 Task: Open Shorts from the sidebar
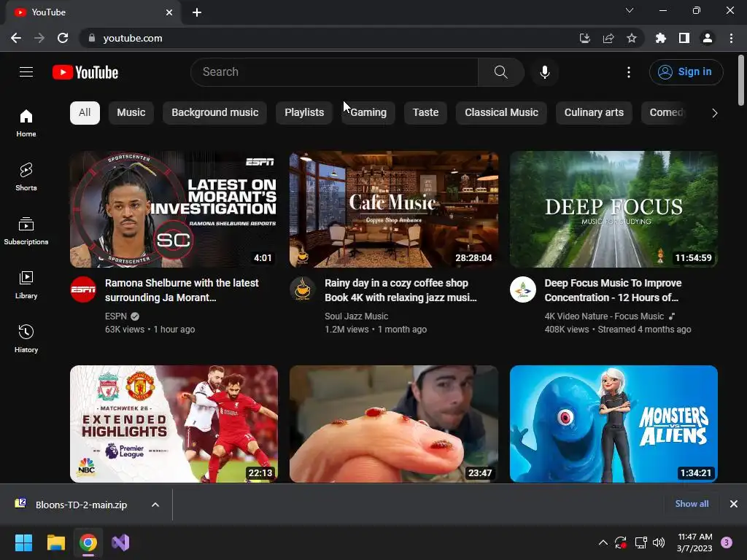[x=26, y=176]
